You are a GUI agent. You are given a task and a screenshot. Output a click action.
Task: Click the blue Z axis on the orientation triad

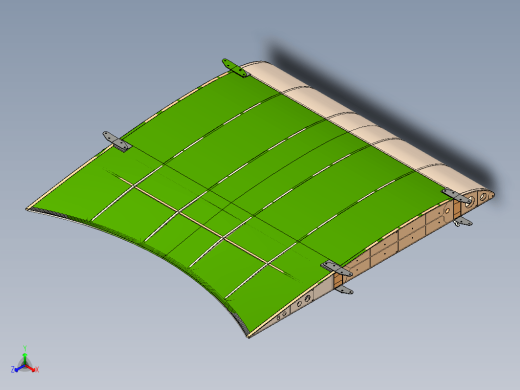(x=18, y=369)
